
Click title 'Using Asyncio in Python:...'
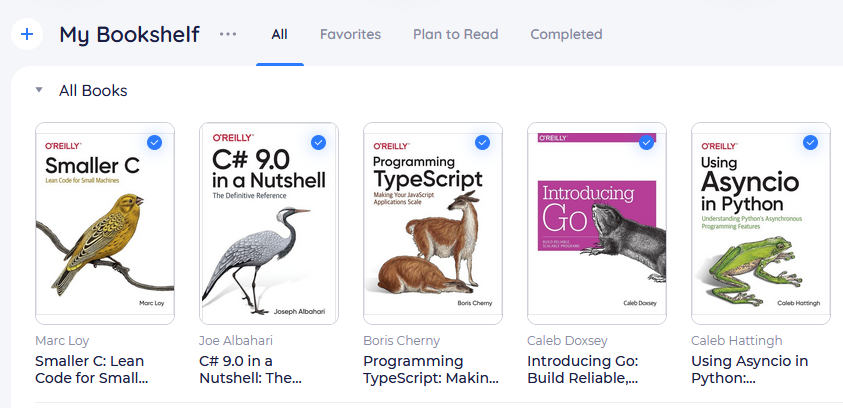pyautogui.click(x=749, y=369)
